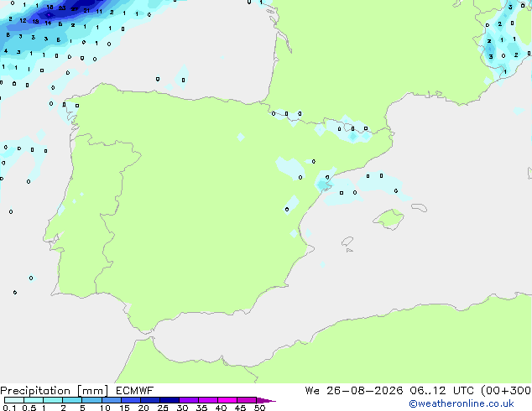The width and height of the screenshot is (532, 411).
Task: Click the 20–25 mm dark blue swatch
Action: [x=149, y=400]
